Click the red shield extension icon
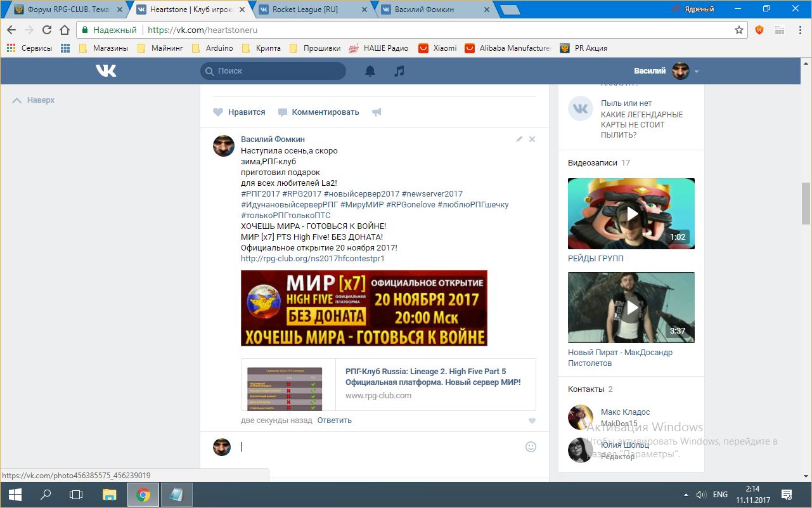Image resolution: width=812 pixels, height=508 pixels. click(759, 30)
